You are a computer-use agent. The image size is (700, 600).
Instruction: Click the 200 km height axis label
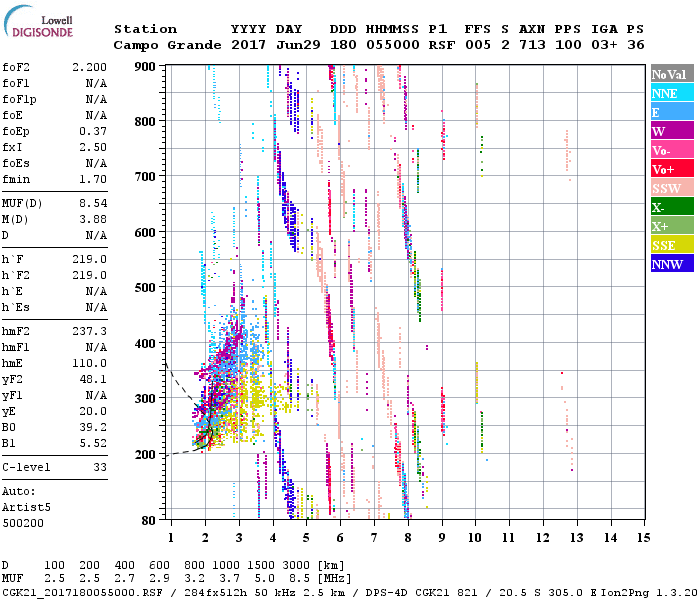[x=145, y=454]
